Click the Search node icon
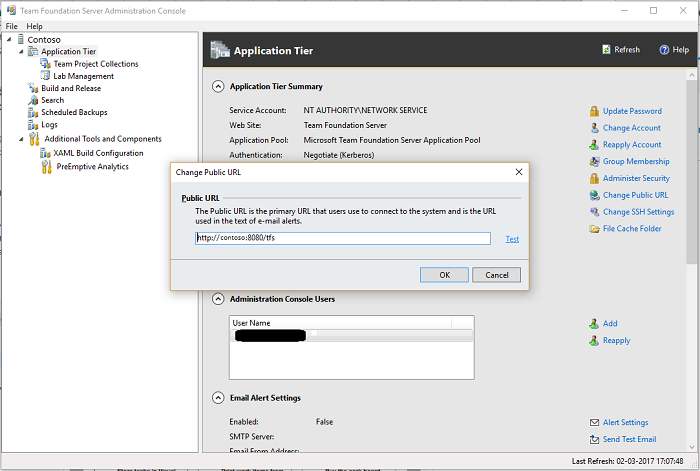Screen dimensions: 700x471 (33, 100)
